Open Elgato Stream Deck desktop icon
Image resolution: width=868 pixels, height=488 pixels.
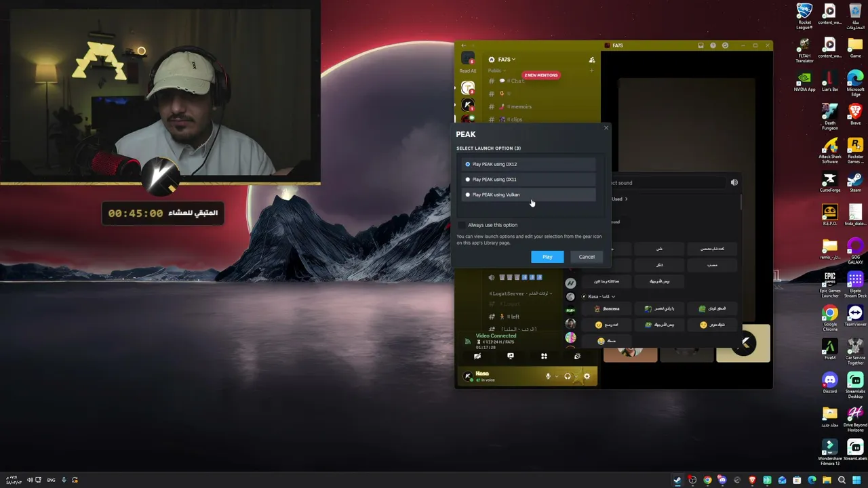pos(855,285)
